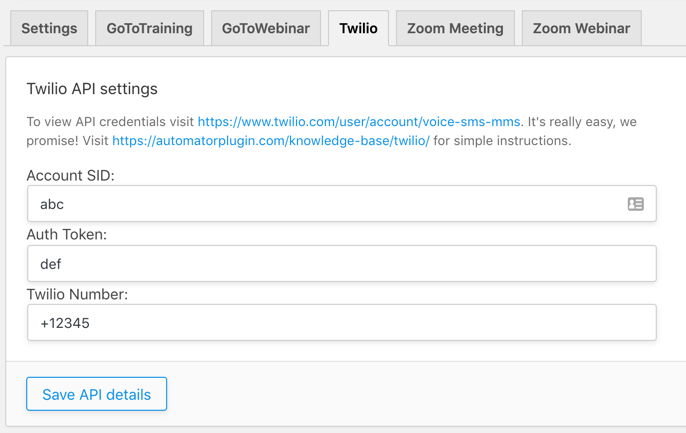The width and height of the screenshot is (686, 433).
Task: Click the 'for simple instructions' text
Action: tap(502, 141)
